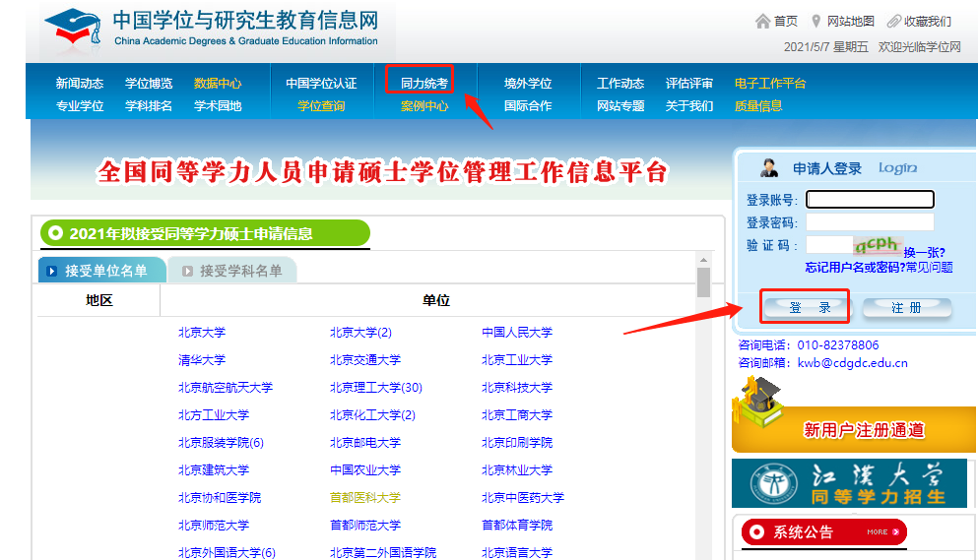Click the paperclip icon for 收藏我们
The image size is (978, 560).
[894, 22]
